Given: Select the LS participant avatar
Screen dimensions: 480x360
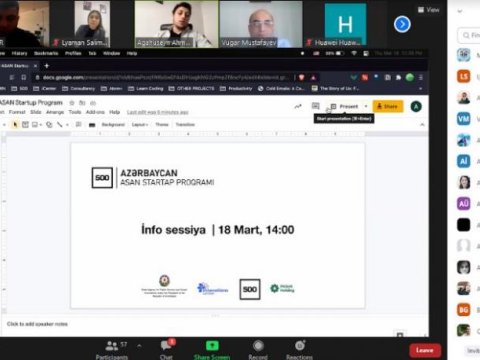Looking at the screenshot, I should [464, 76].
